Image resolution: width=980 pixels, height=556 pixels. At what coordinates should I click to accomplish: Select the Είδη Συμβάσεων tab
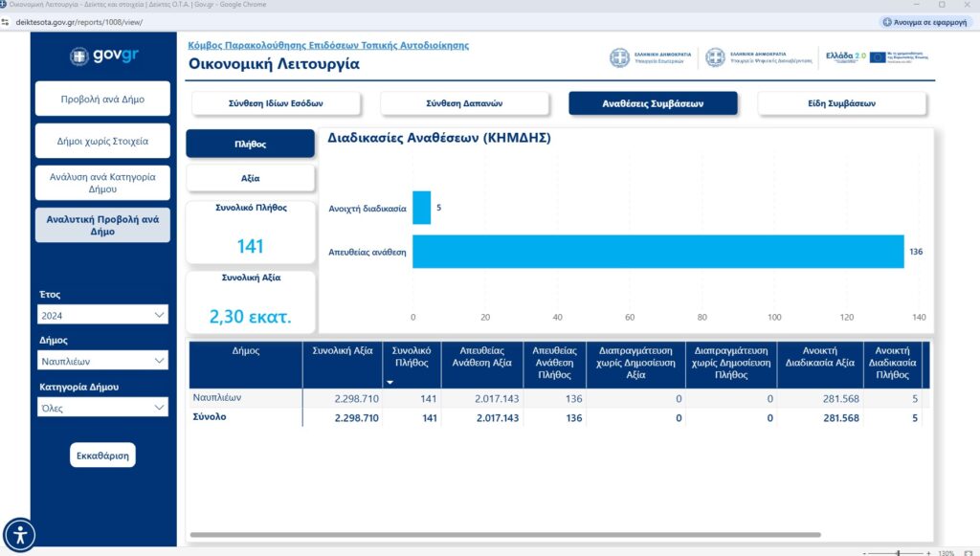pyautogui.click(x=841, y=103)
